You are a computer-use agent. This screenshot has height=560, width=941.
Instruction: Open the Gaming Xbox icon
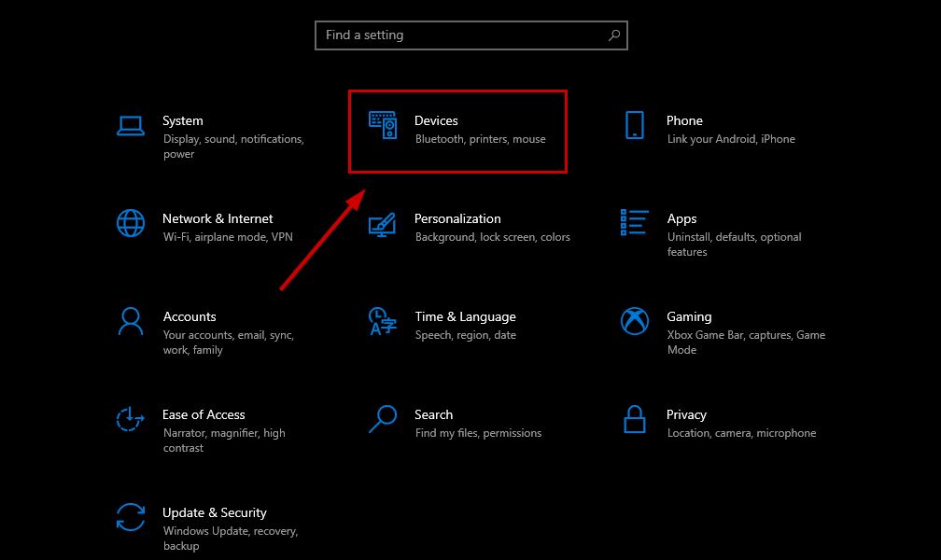point(635,321)
